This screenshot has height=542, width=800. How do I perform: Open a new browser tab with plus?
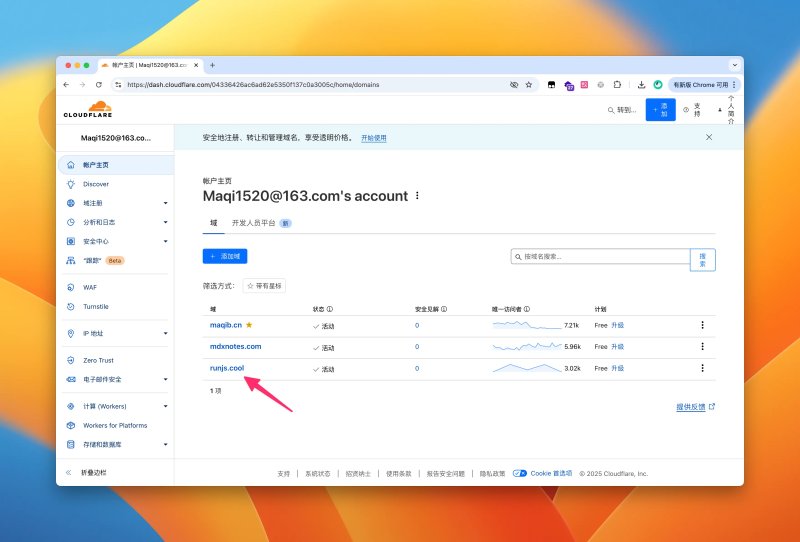coord(212,65)
